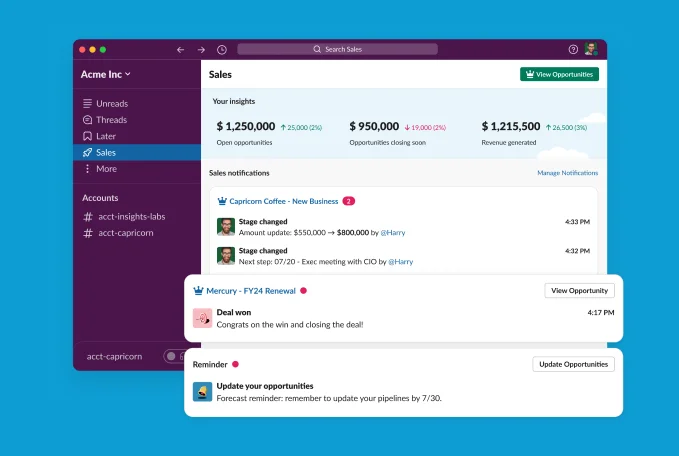Click the red badge showing 2

(349, 201)
